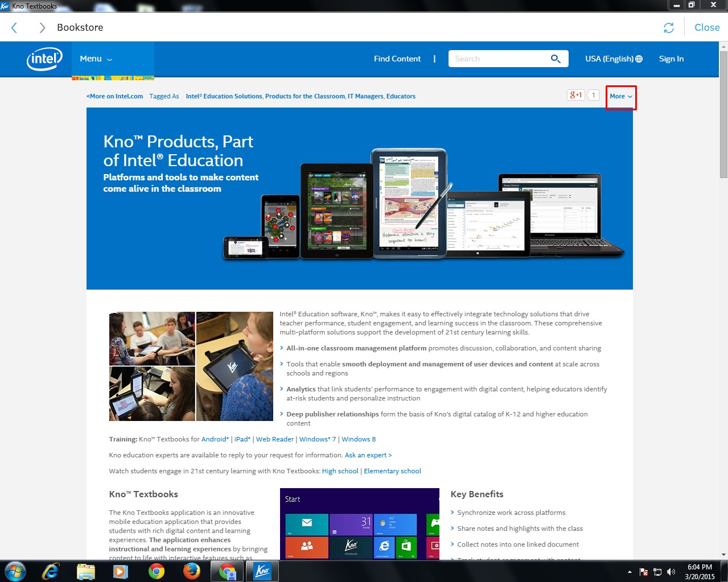Open High school video link
The width and height of the screenshot is (728, 582).
click(x=340, y=471)
